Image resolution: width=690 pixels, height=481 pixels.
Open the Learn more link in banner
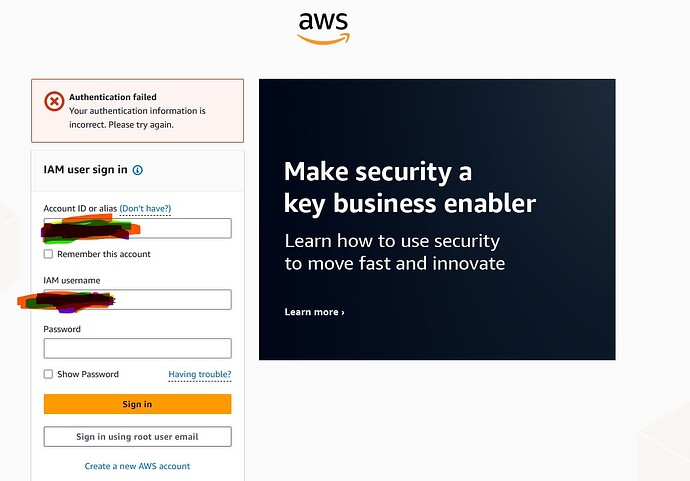pos(314,312)
